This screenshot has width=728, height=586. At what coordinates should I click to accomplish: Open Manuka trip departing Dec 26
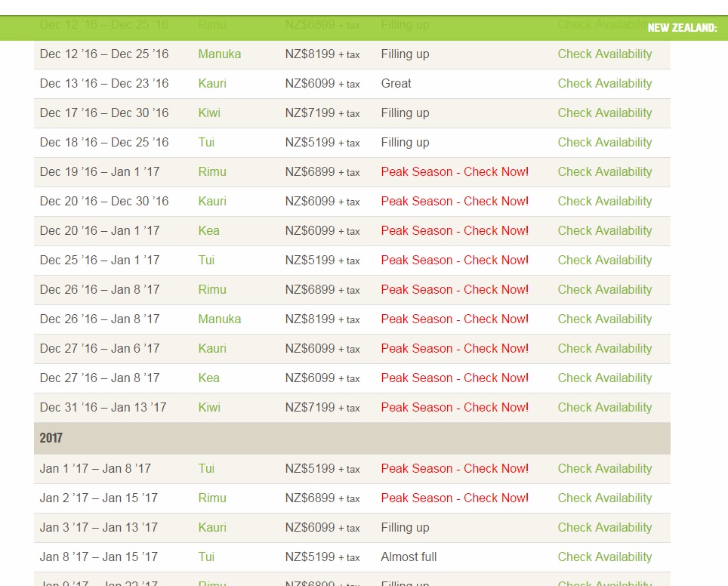(x=219, y=319)
